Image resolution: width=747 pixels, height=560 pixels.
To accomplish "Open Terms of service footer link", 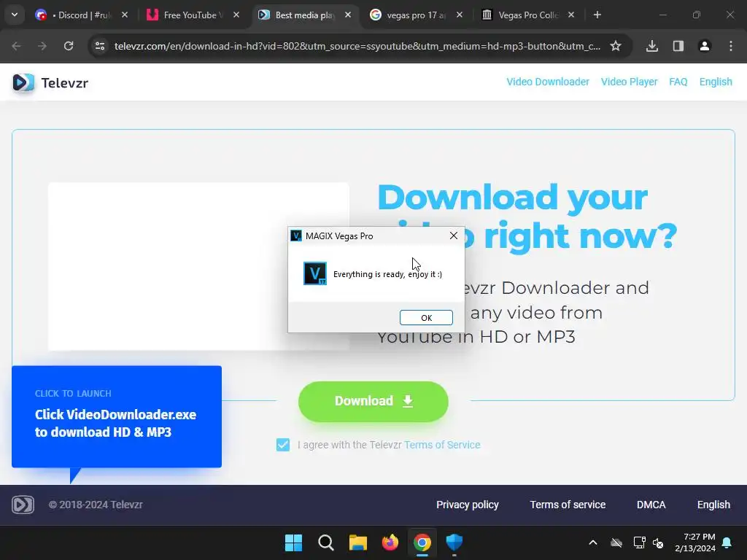I will click(568, 505).
